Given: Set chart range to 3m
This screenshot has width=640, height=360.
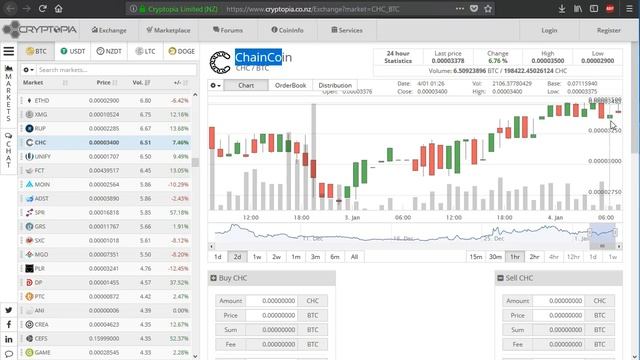Looking at the screenshot, I should pyautogui.click(x=316, y=257).
